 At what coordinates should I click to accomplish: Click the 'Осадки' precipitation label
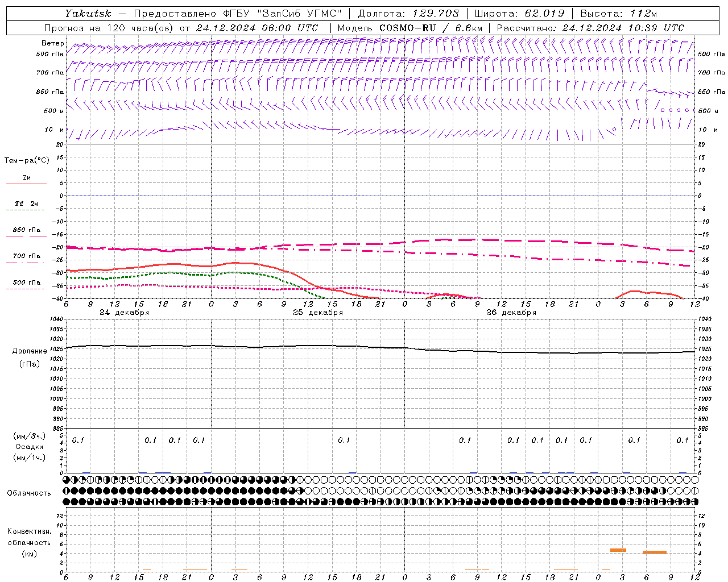30,447
